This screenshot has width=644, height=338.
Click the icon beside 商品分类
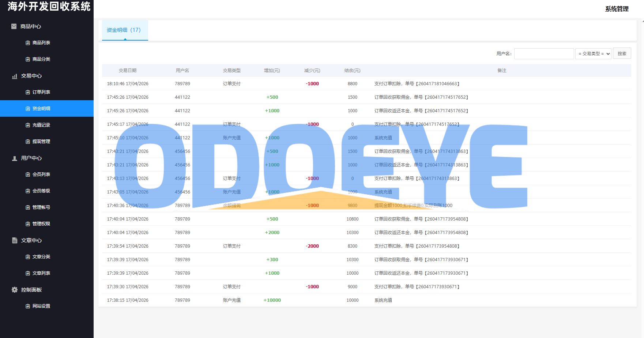[x=28, y=59]
